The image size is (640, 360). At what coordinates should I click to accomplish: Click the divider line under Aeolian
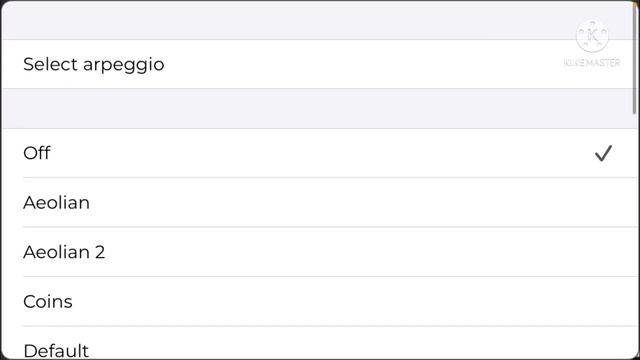click(x=331, y=227)
